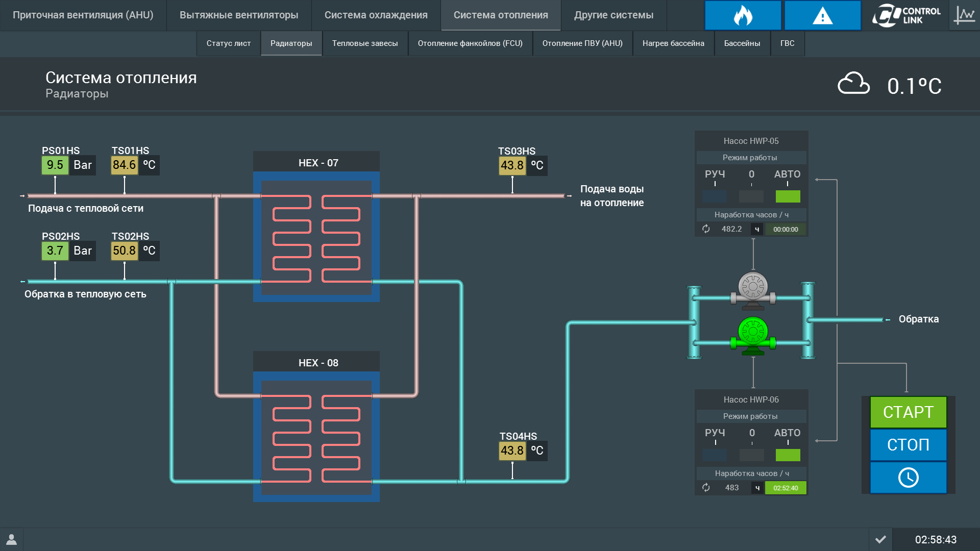Click the checkmark status icon
This screenshot has width=980, height=551.
[x=880, y=539]
